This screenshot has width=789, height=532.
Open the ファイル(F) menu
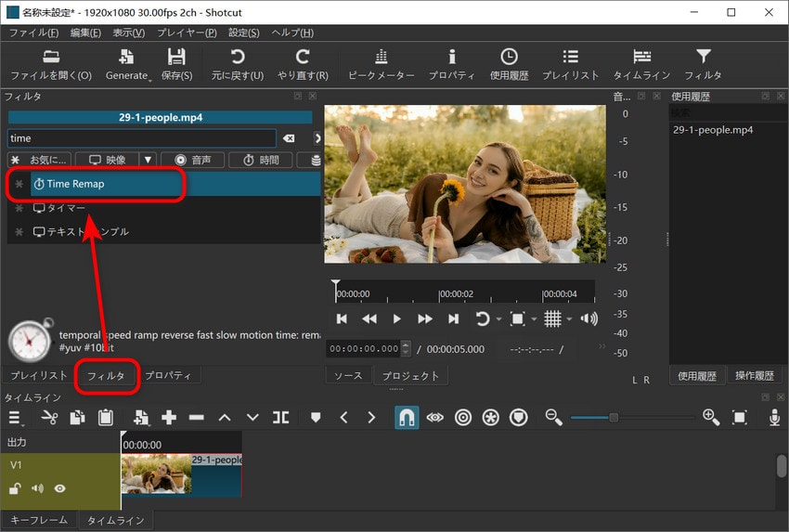tap(33, 32)
